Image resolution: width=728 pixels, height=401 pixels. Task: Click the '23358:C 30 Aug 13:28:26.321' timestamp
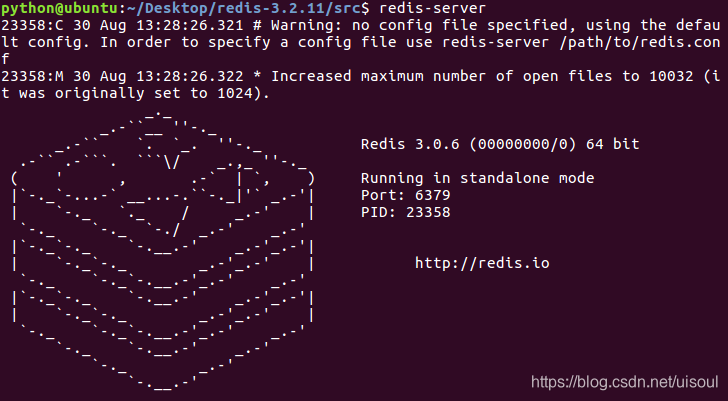tap(122, 25)
